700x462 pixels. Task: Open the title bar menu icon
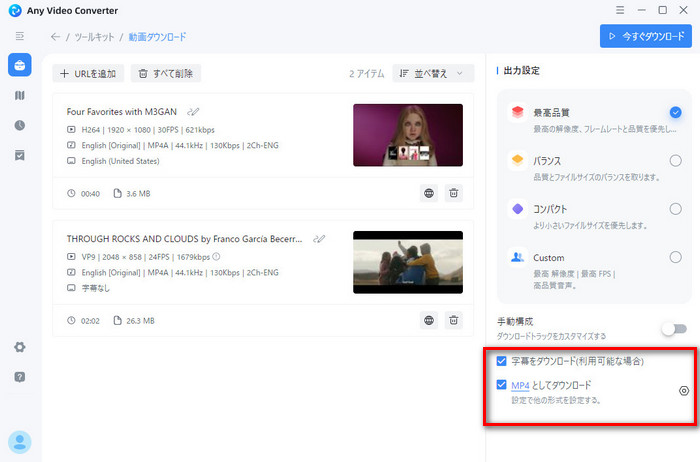pyautogui.click(x=620, y=10)
